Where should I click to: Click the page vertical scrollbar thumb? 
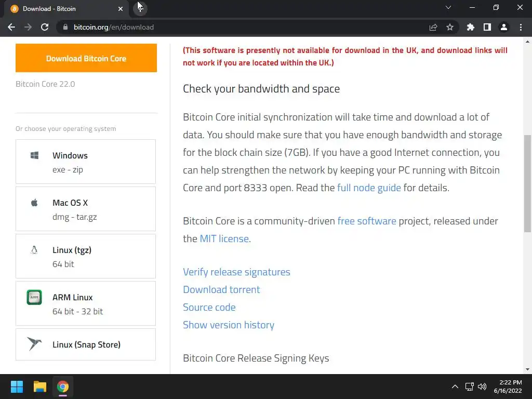[x=527, y=183]
